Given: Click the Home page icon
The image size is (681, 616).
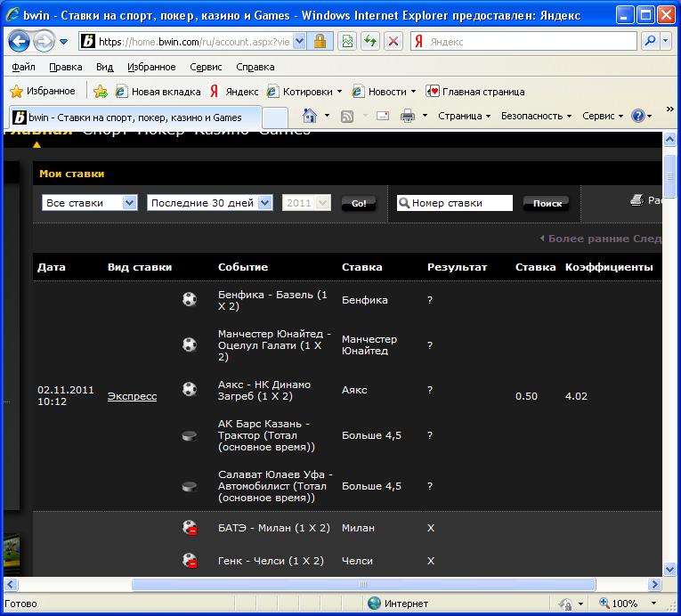Looking at the screenshot, I should (310, 116).
